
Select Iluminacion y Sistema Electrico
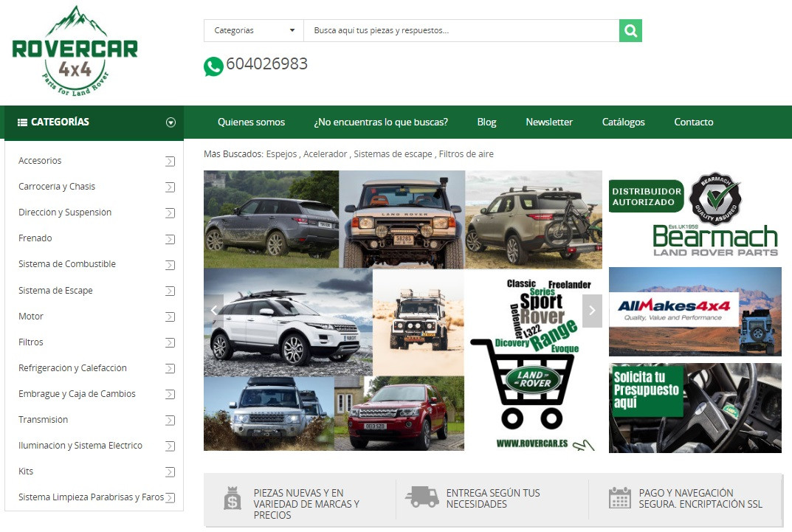[x=80, y=445]
